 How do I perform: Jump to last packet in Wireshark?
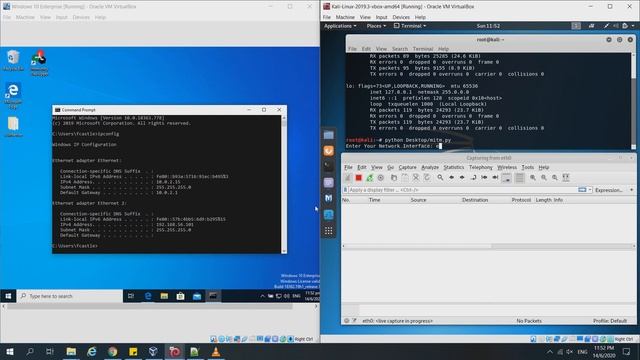(x=495, y=178)
